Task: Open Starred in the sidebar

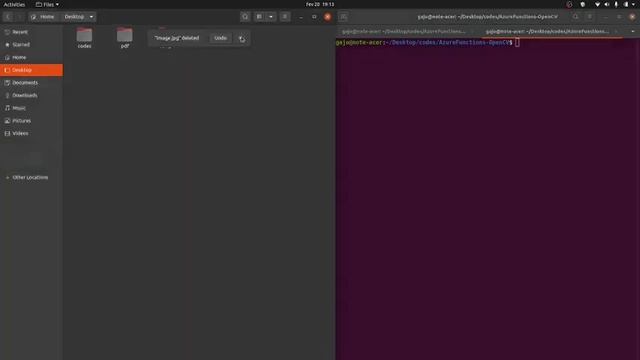Action: tap(31, 44)
